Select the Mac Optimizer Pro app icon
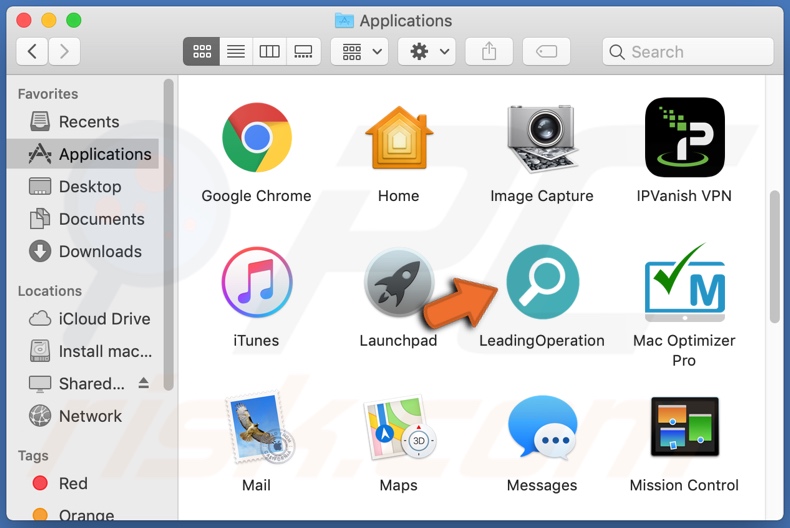This screenshot has height=528, width=790. pyautogui.click(x=685, y=282)
